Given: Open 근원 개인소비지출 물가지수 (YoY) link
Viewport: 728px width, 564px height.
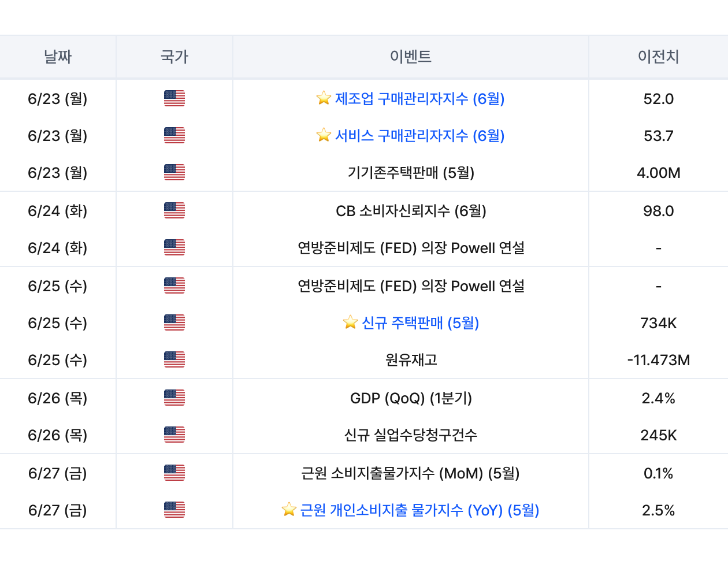Looking at the screenshot, I should tap(419, 510).
